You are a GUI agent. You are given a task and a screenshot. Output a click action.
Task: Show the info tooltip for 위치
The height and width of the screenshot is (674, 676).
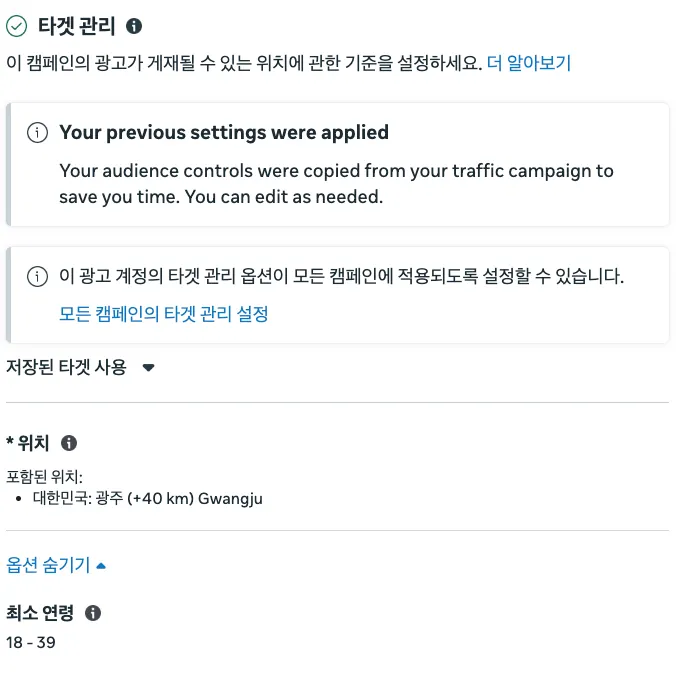pyautogui.click(x=69, y=443)
